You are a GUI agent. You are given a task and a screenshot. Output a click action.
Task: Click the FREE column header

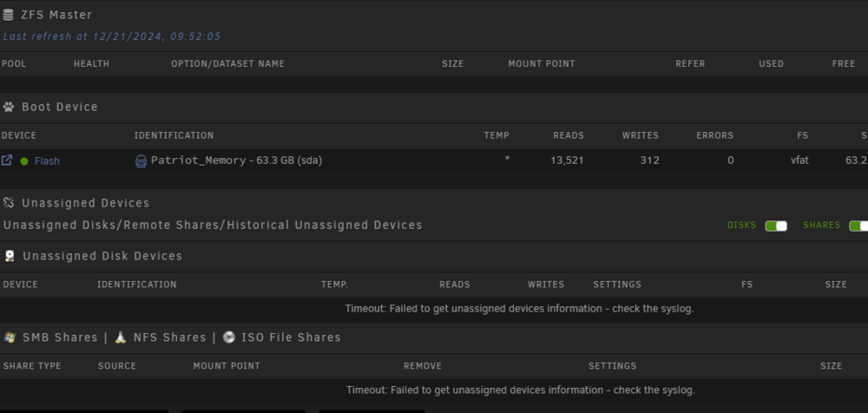click(844, 63)
